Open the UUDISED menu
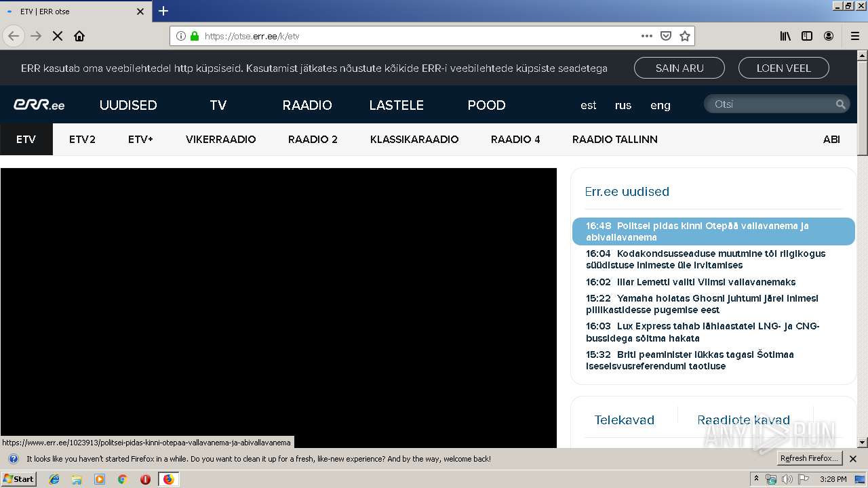868x488 pixels. click(x=128, y=105)
